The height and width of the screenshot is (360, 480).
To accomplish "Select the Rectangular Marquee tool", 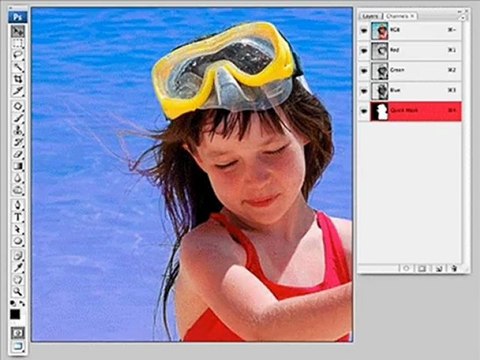I will pos(18,43).
